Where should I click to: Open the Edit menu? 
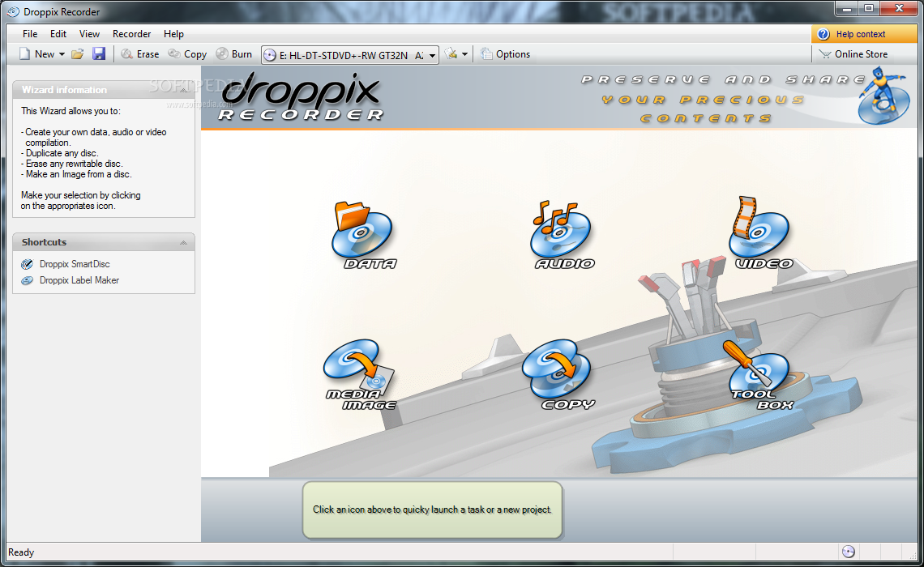(x=58, y=34)
